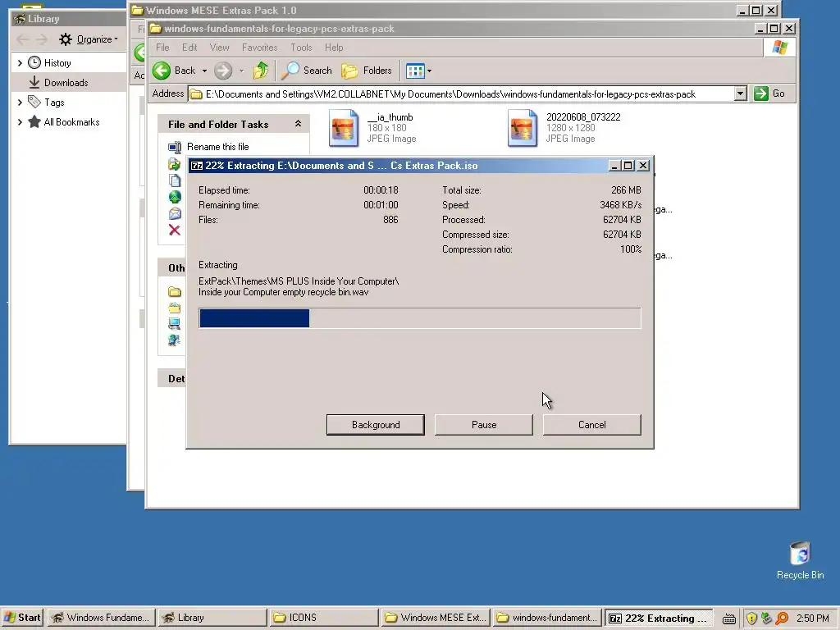Select Tags in Library sidebar

(54, 102)
